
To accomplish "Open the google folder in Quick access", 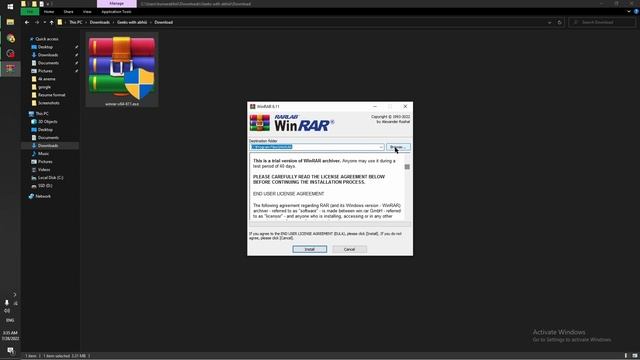I will point(44,87).
